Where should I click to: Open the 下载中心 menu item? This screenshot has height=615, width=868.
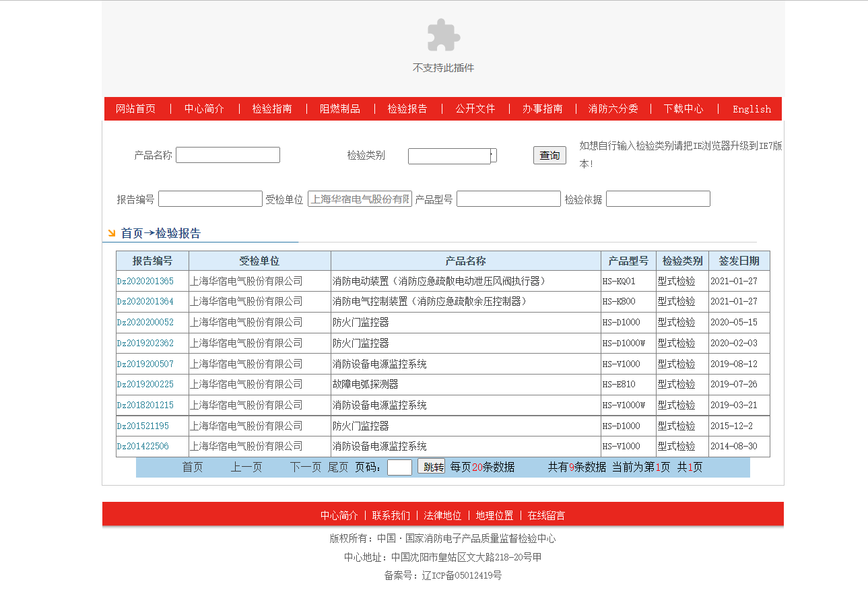(x=683, y=109)
